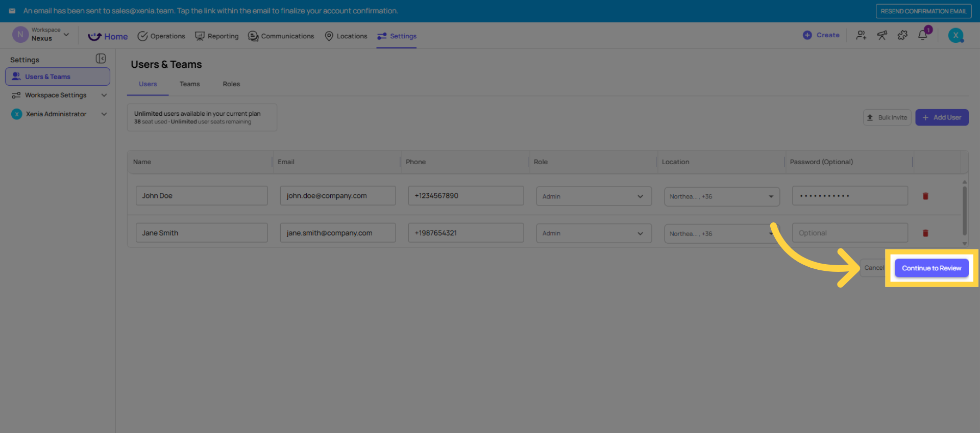Open Location dropdown for John Doe
The image size is (980, 433).
[x=721, y=196]
